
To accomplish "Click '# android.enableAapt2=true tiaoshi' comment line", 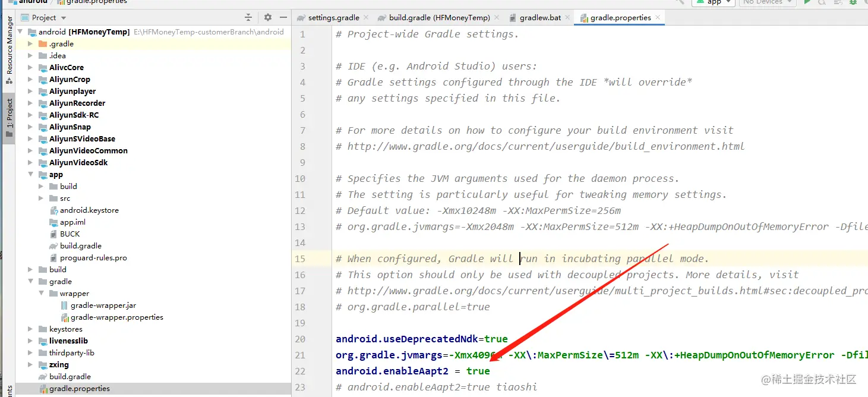I will 436,387.
